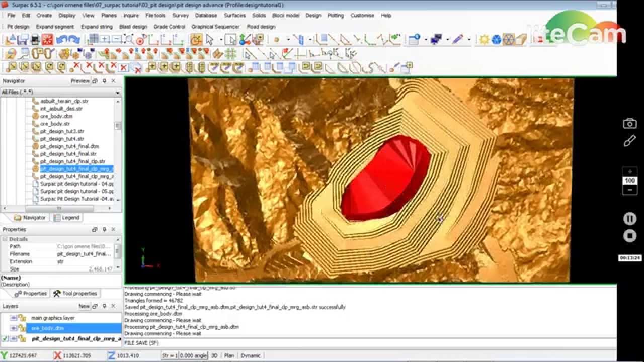Click Road design toolbar button
Image resolution: width=644 pixels, height=362 pixels.
pyautogui.click(x=261, y=27)
